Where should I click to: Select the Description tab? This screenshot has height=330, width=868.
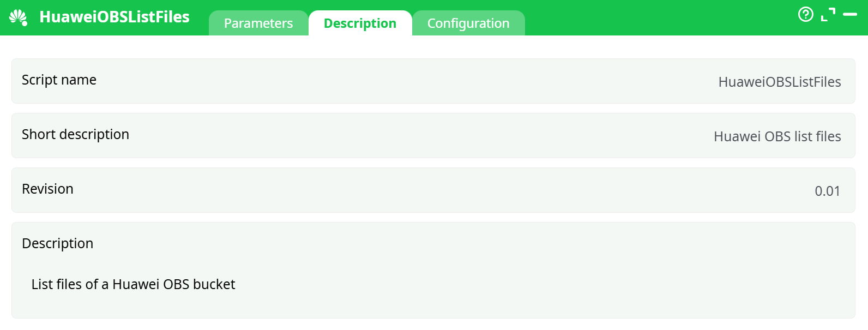click(x=360, y=23)
